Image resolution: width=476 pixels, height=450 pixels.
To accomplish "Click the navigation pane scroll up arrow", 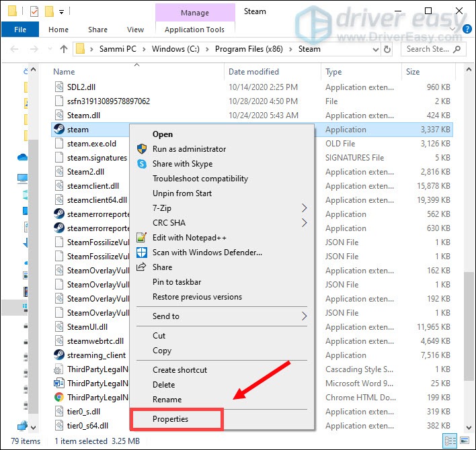I will (x=34, y=70).
